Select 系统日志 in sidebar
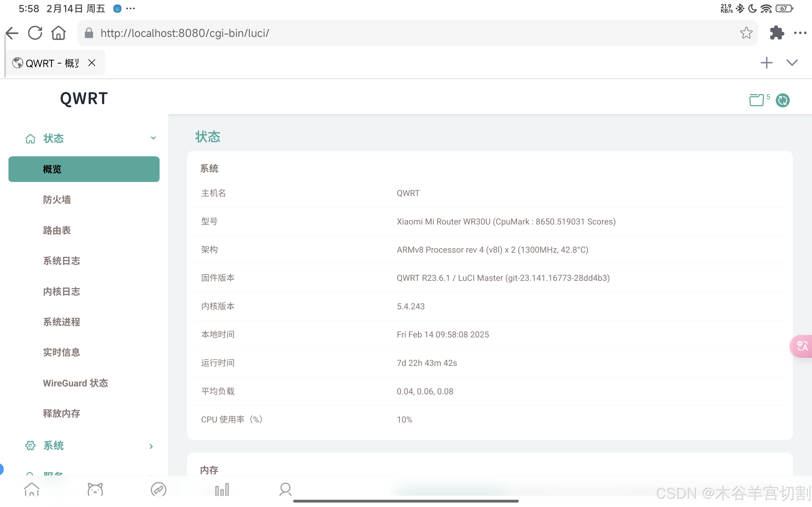 [x=61, y=261]
